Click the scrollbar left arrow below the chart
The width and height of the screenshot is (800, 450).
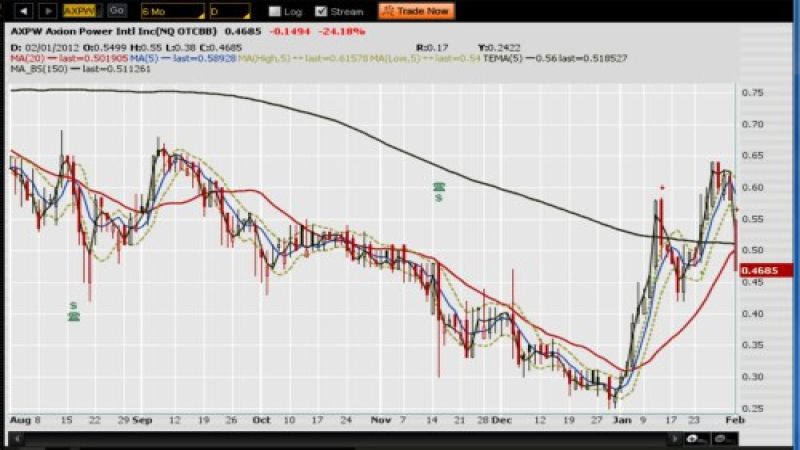(x=17, y=438)
